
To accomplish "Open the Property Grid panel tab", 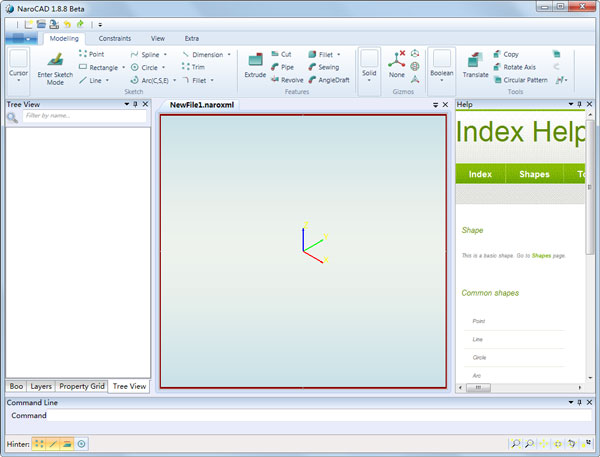I will point(82,386).
